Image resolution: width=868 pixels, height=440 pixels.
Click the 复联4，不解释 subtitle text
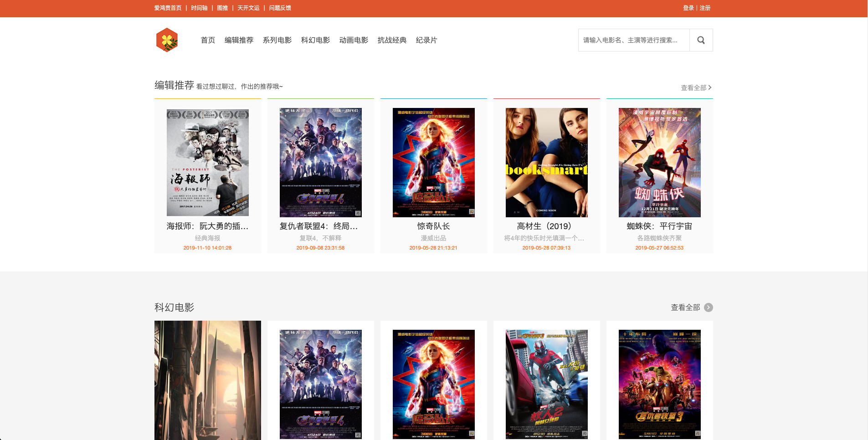click(x=321, y=238)
